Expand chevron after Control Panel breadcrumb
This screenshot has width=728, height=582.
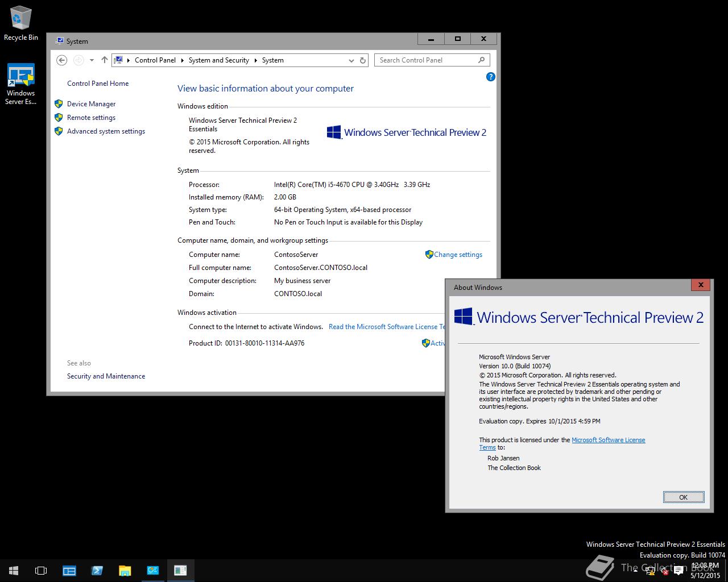click(182, 60)
